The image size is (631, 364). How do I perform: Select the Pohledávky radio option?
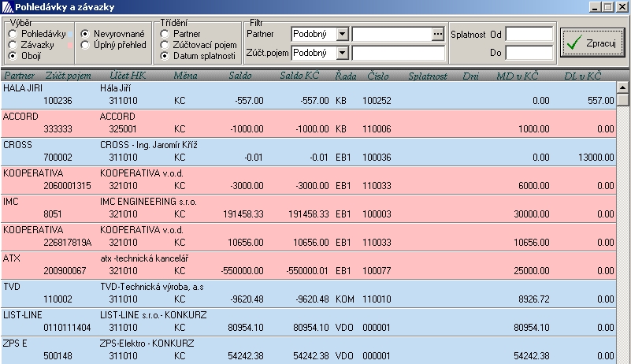coord(12,35)
